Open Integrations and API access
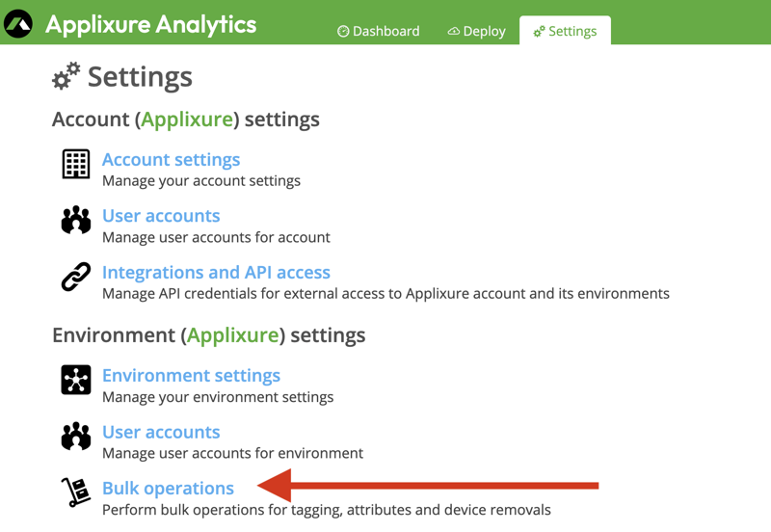Viewport: 771px width, 532px height. coord(216,273)
